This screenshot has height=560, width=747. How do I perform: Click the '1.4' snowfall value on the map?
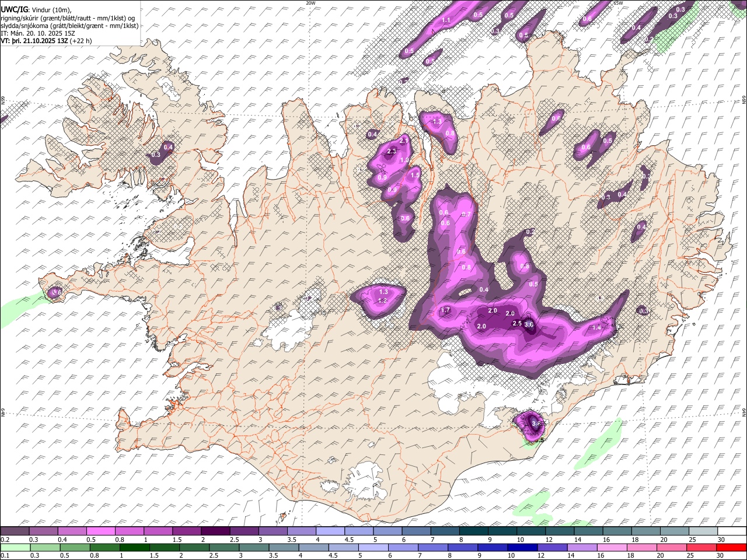point(596,328)
